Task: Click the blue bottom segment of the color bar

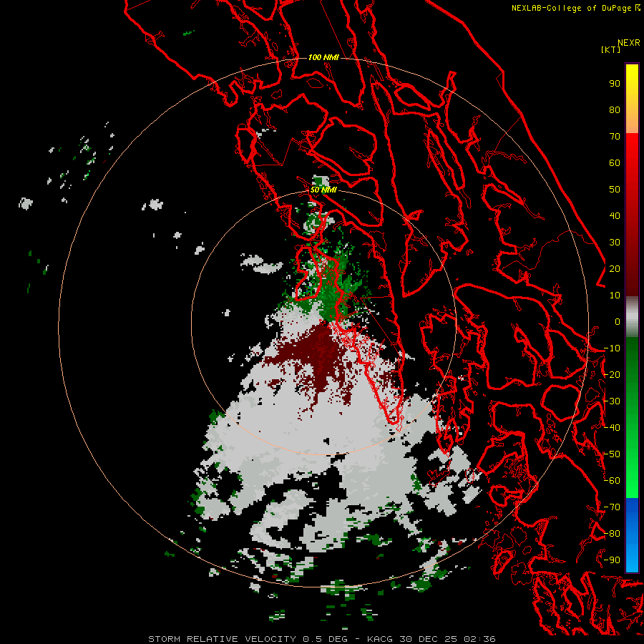Action: coord(632,535)
